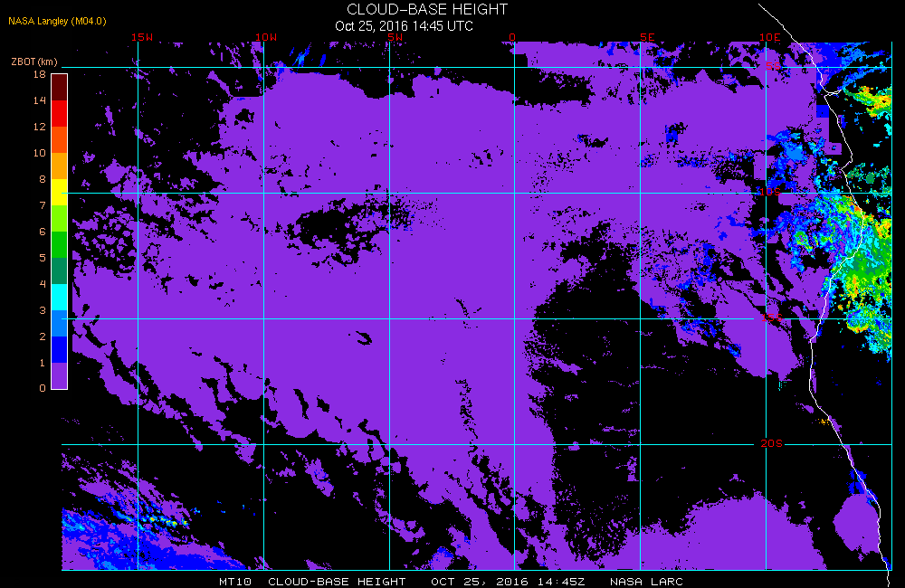Image resolution: width=905 pixels, height=588 pixels.
Task: Click the colorbar tick value 5
Action: [43, 258]
